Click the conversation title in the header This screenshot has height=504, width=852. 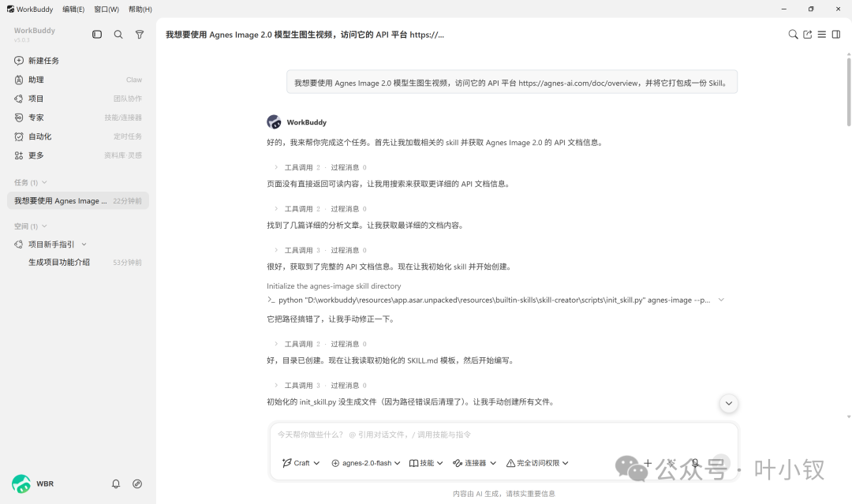305,35
